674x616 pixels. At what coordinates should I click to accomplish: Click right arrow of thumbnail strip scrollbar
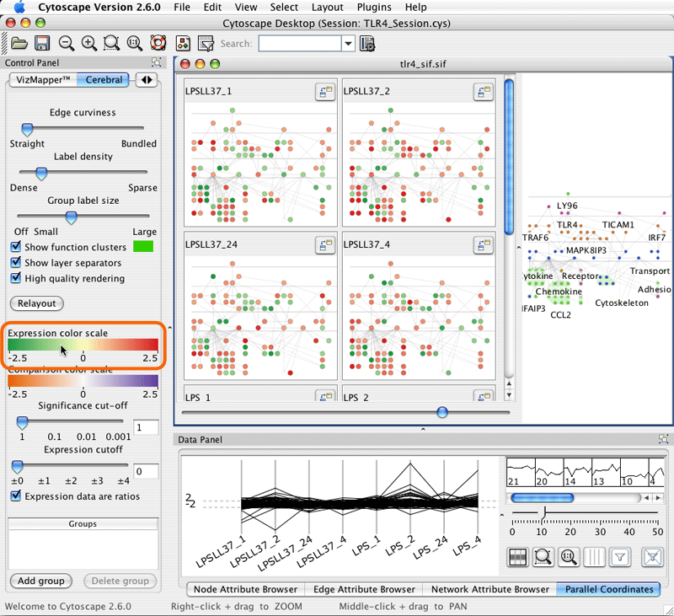click(658, 498)
